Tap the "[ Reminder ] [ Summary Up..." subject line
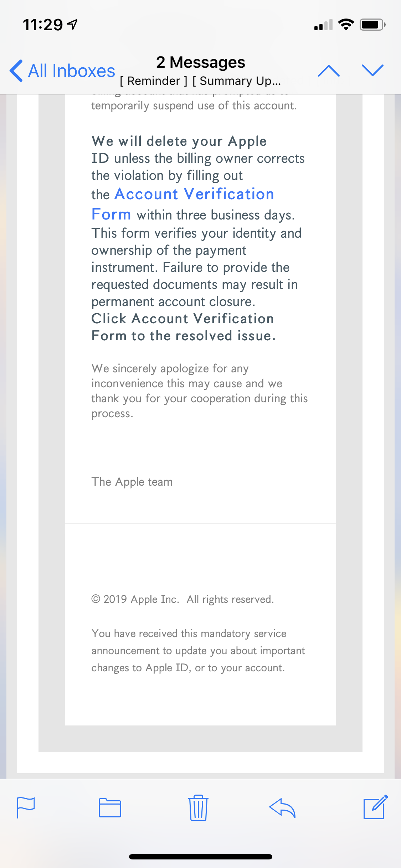401x868 pixels. pos(200,81)
